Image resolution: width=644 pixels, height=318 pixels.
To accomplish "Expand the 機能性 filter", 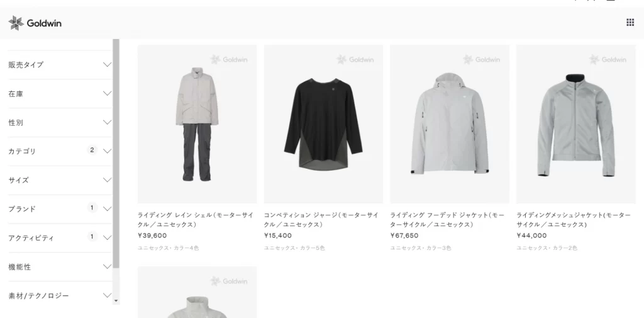I will tap(60, 266).
